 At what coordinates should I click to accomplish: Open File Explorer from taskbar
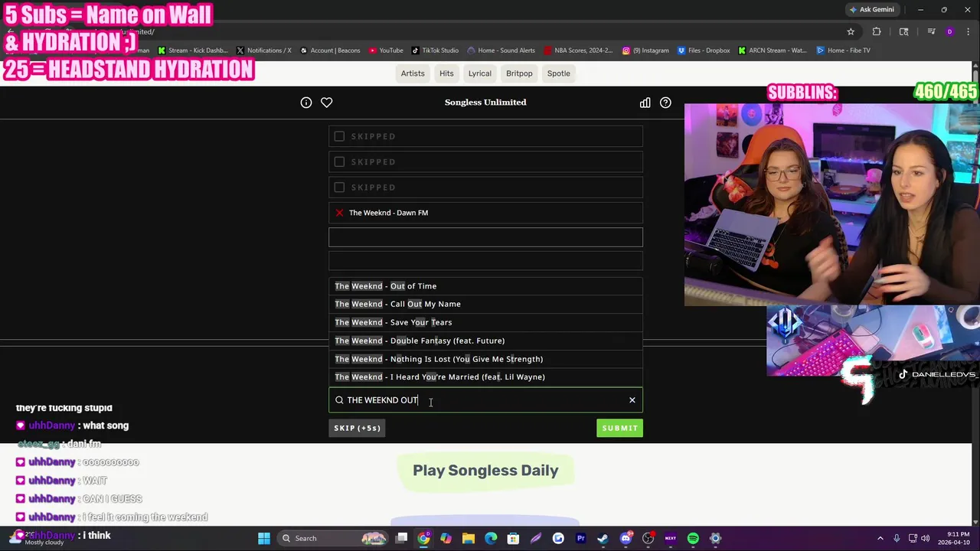[x=469, y=538]
